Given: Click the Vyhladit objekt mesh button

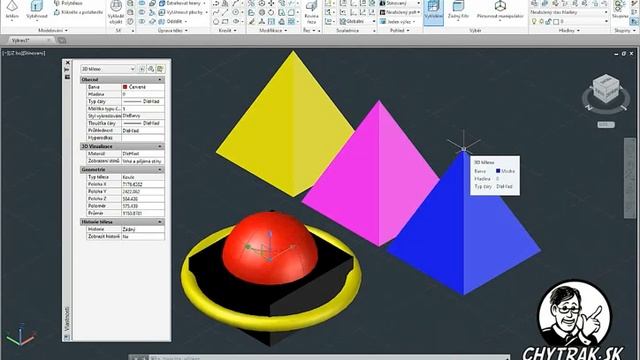Looking at the screenshot, I should 116,11.
